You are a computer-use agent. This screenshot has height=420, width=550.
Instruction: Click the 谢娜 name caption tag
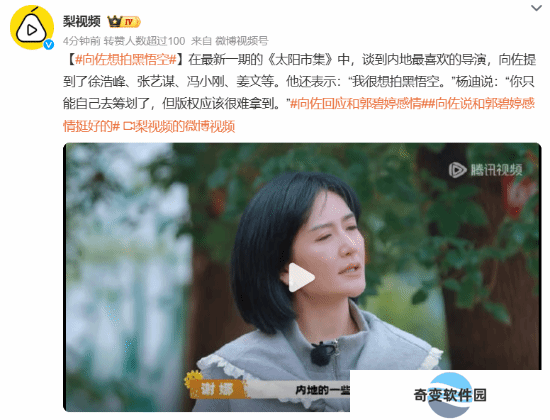point(218,389)
